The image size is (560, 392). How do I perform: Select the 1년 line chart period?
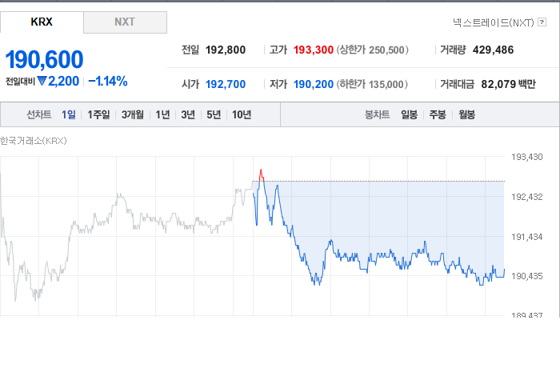(162, 114)
